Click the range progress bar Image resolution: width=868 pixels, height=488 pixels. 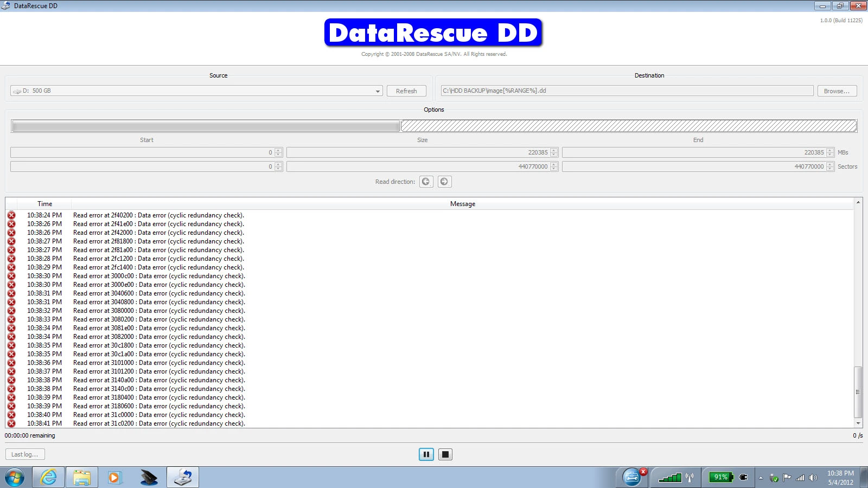tap(434, 126)
